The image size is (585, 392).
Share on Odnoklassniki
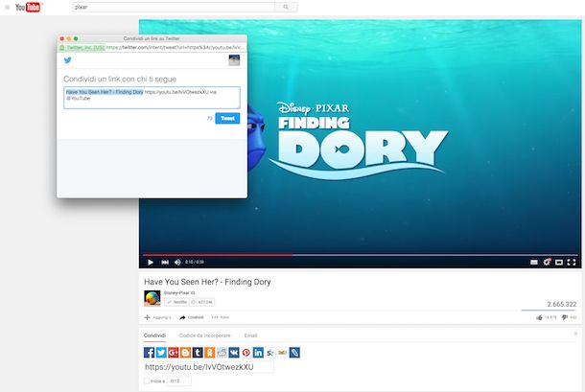(210, 353)
